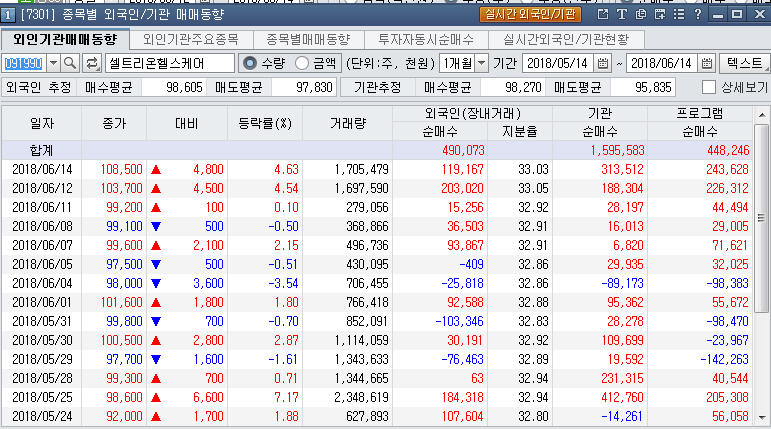Select the 금액 radio button

pos(303,63)
